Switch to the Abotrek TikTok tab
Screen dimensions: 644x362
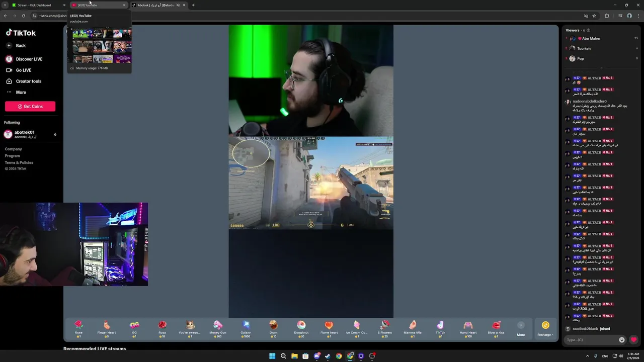[x=158, y=5]
